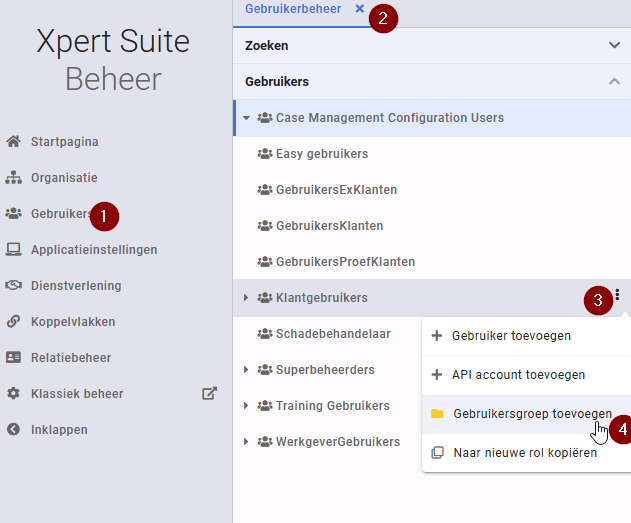Image resolution: width=631 pixels, height=523 pixels.
Task: Select the GebruikersProefKlanten row
Action: (x=432, y=262)
